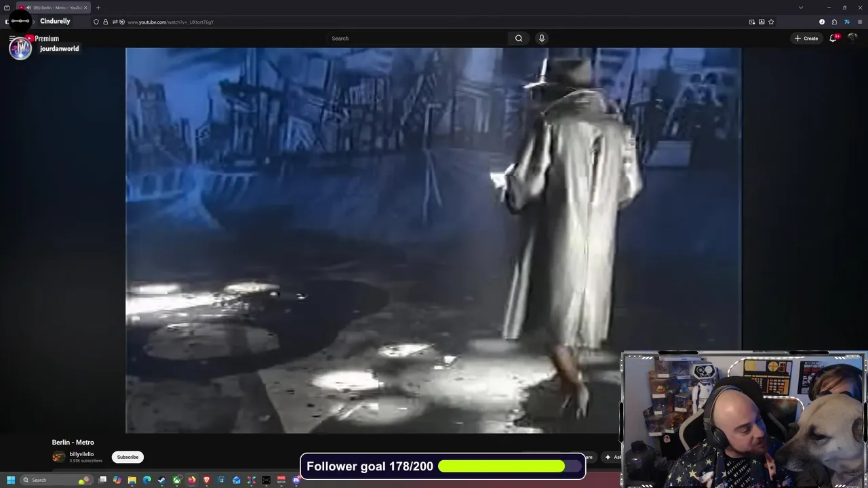This screenshot has width=868, height=488.
Task: Open Steam from the taskbar
Action: [x=161, y=480]
